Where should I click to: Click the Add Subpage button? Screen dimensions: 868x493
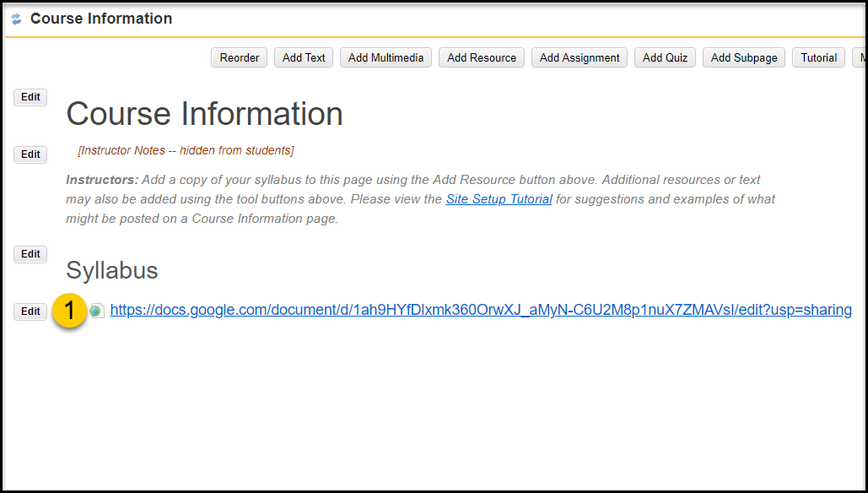pyautogui.click(x=744, y=57)
